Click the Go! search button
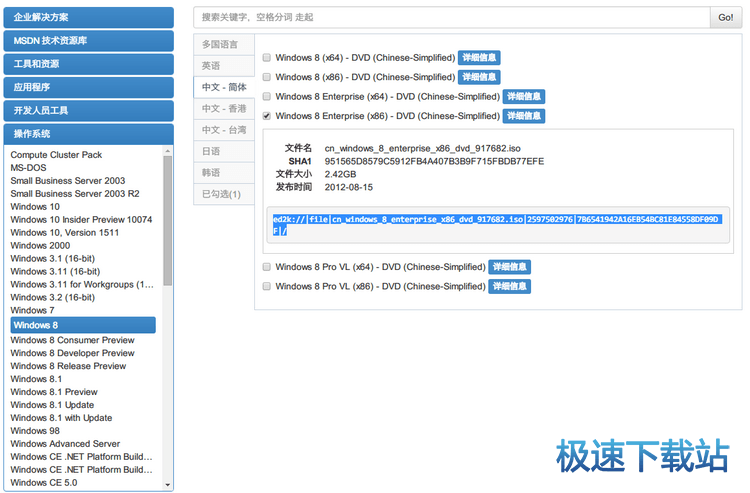 pyautogui.click(x=726, y=18)
